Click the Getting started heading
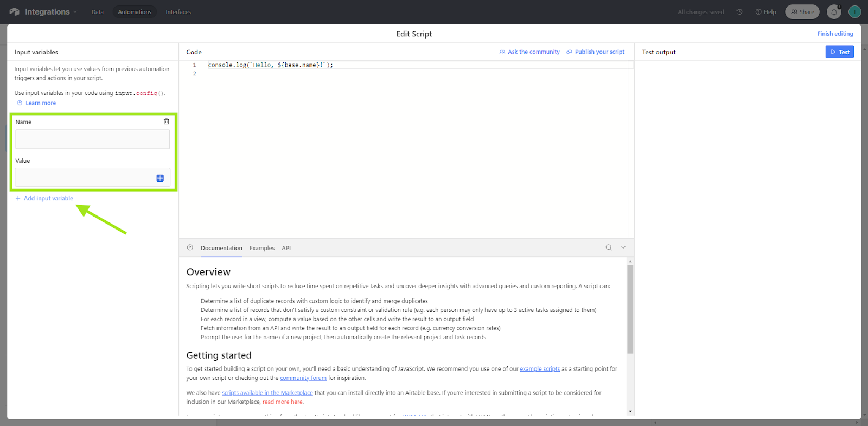This screenshot has width=868, height=426. [219, 355]
